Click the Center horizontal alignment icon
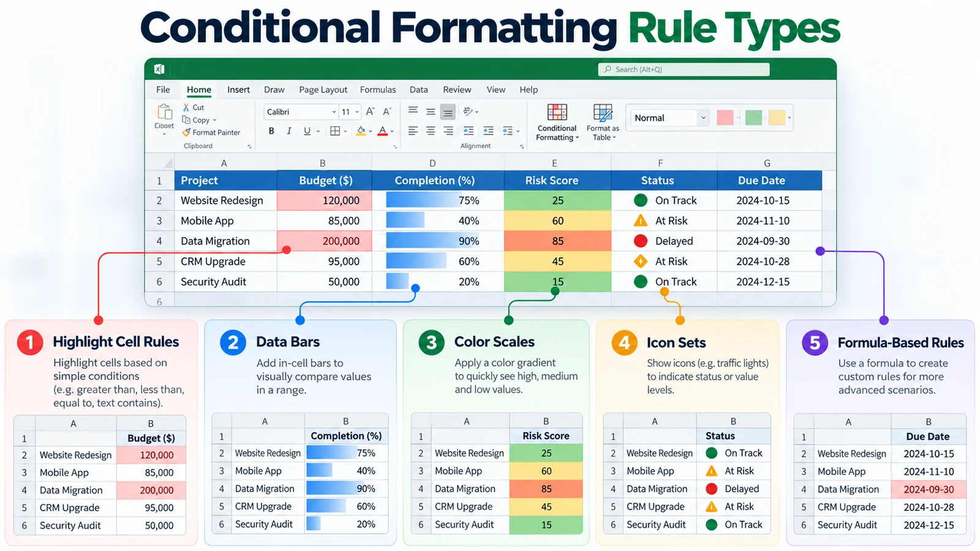Viewport: 980px width, 551px height. pyautogui.click(x=431, y=131)
